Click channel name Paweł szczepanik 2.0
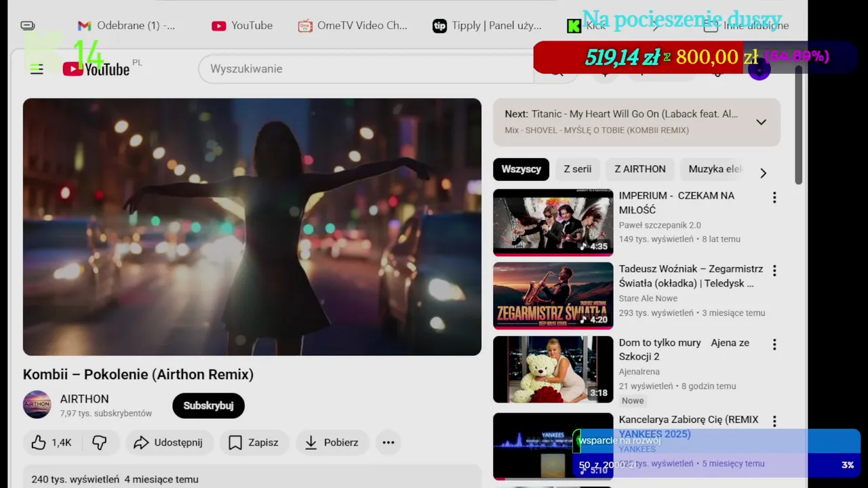 pos(660,225)
